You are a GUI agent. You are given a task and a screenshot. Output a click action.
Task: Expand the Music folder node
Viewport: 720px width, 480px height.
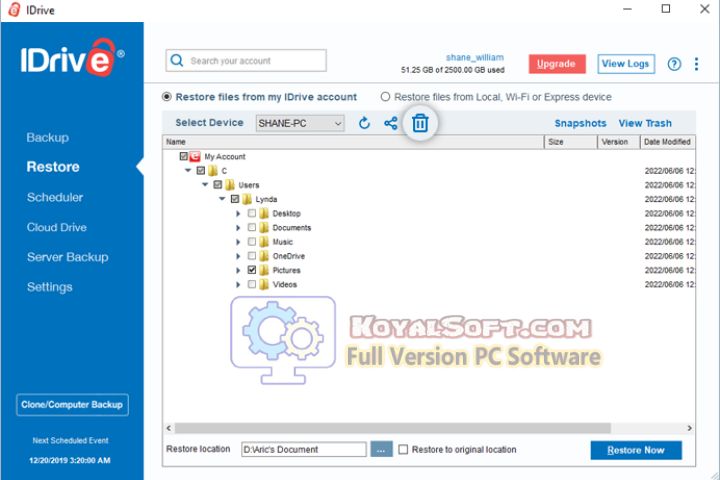(x=238, y=242)
